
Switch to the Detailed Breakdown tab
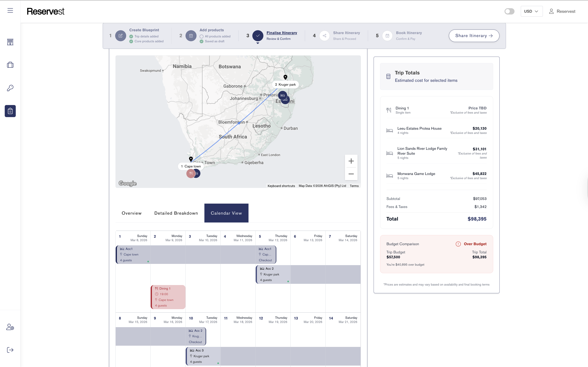176,213
